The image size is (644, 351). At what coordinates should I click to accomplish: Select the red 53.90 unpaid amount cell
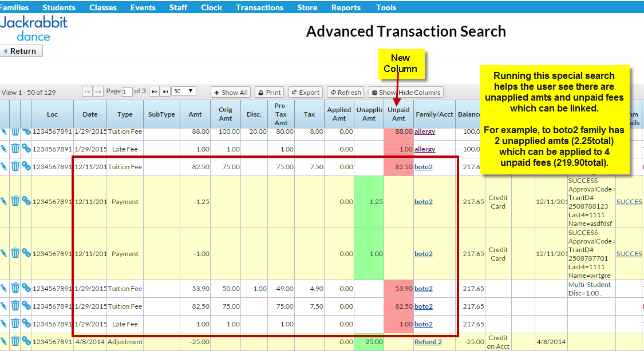(398, 288)
